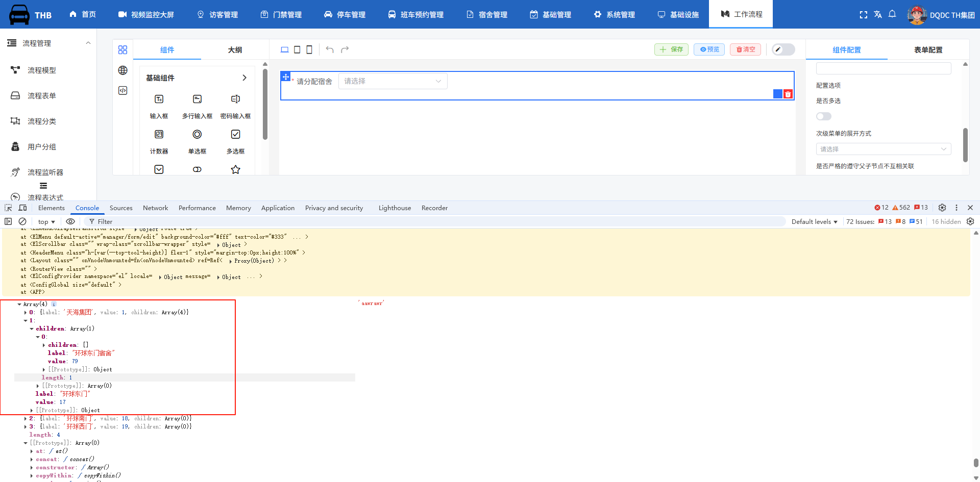Open the globe icon in designer sidebar
The image size is (980, 482).
[122, 70]
